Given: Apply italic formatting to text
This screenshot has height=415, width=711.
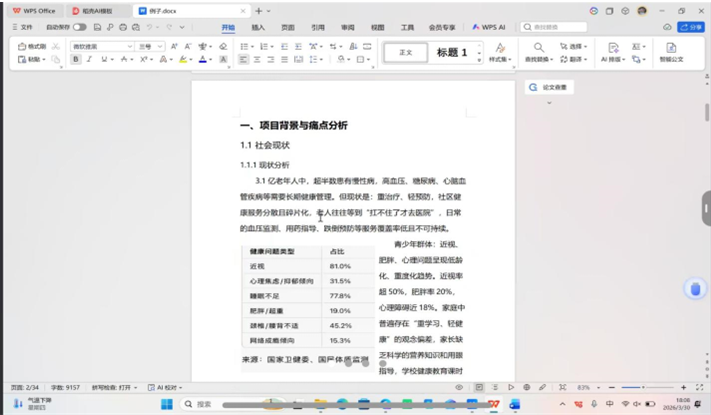Looking at the screenshot, I should pyautogui.click(x=89, y=60).
